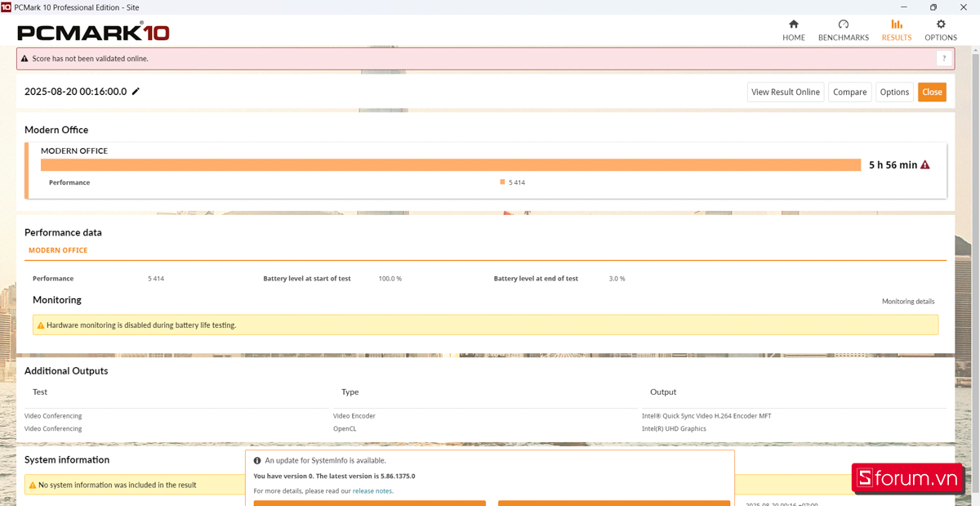Viewport: 980px width, 506px height.
Task: Click the 5 h 56 min result value
Action: click(893, 165)
